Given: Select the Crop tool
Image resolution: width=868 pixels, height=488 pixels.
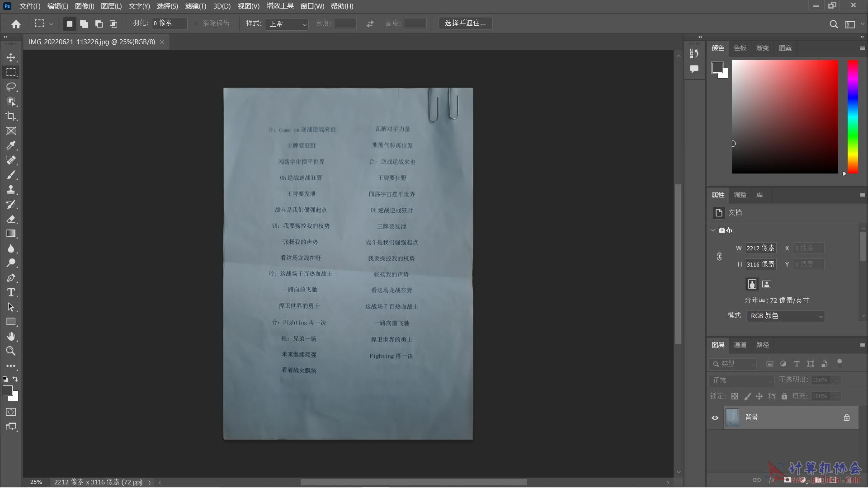Looking at the screenshot, I should (11, 116).
